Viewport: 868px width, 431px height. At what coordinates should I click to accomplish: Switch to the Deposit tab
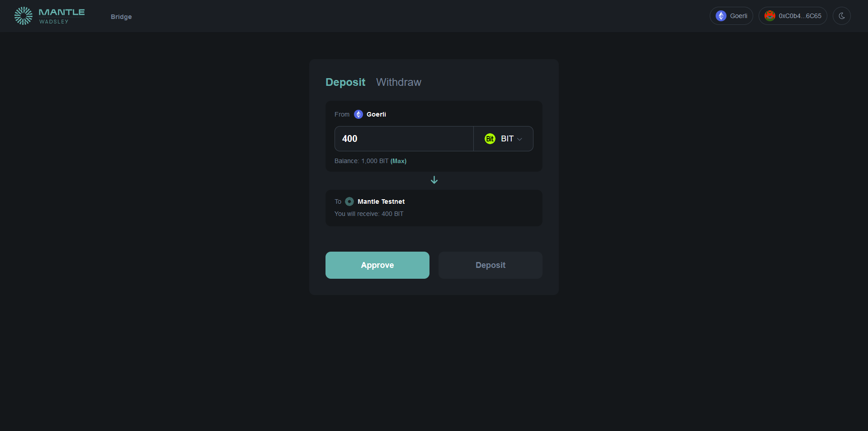pyautogui.click(x=345, y=82)
